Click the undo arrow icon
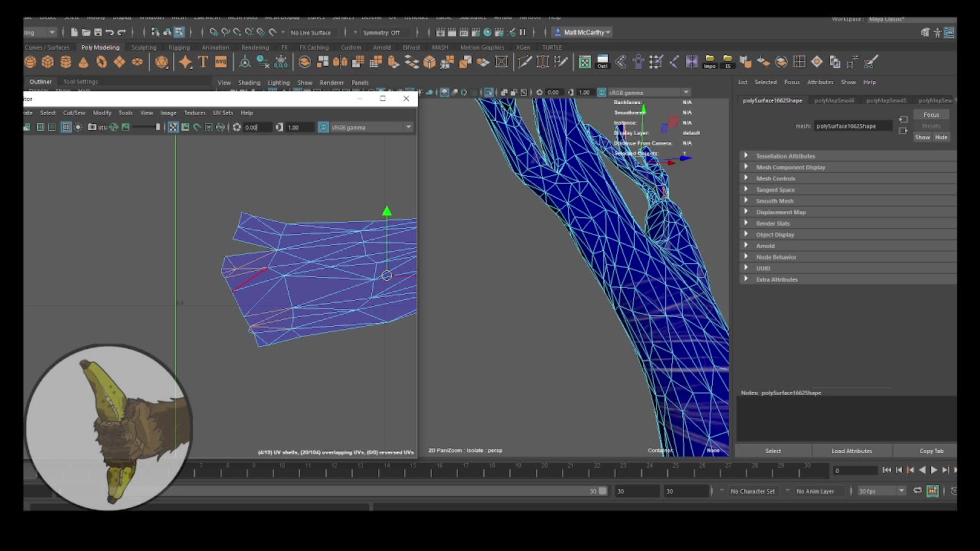Image resolution: width=980 pixels, height=551 pixels. click(x=109, y=32)
